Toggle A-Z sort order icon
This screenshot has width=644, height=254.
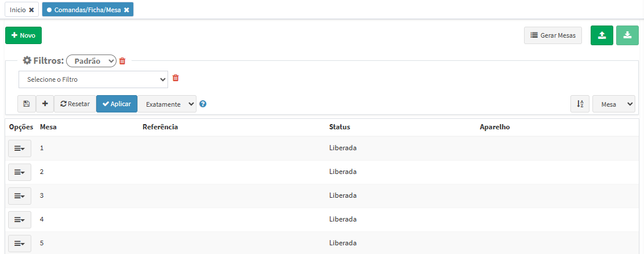coord(580,104)
